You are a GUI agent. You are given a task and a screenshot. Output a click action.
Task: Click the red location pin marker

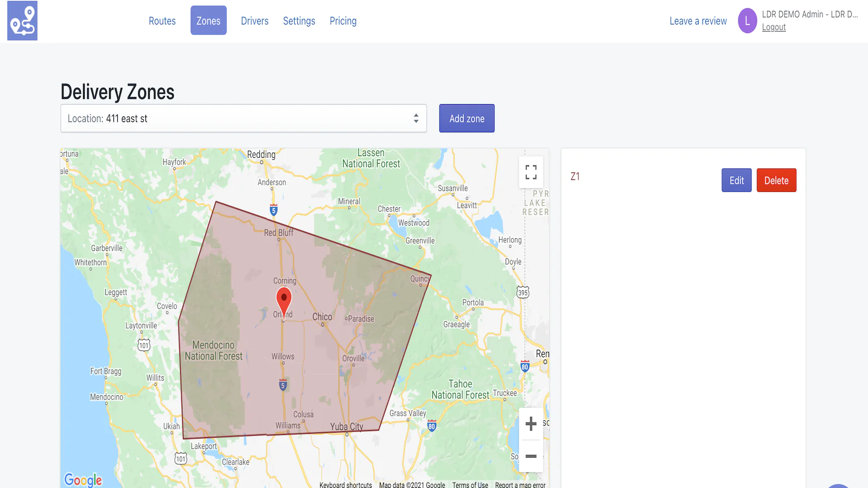tap(284, 300)
